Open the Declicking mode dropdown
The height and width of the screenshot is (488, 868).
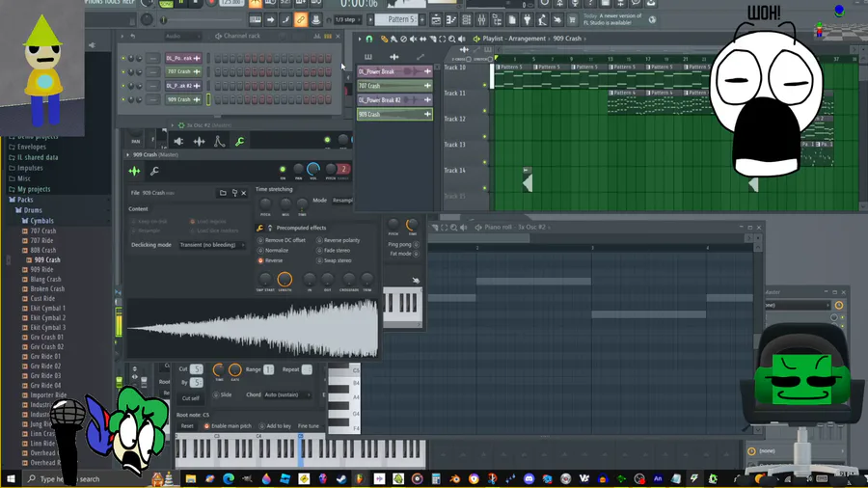[212, 245]
